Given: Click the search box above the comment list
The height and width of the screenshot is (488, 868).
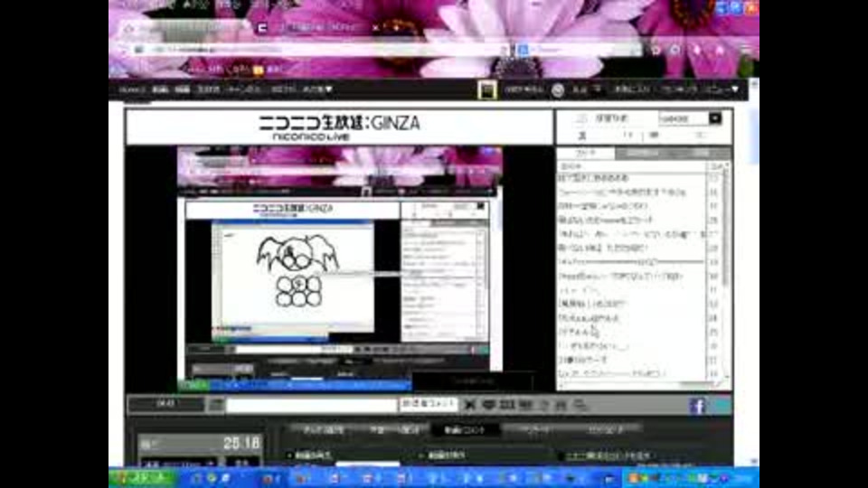Looking at the screenshot, I should [683, 118].
